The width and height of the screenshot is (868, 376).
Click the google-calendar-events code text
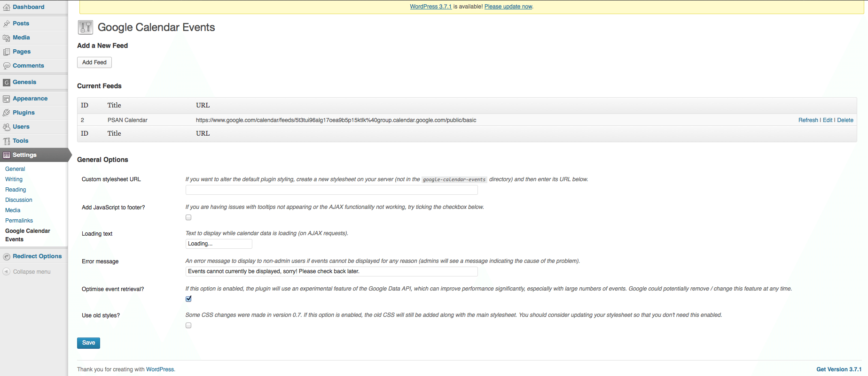454,179
